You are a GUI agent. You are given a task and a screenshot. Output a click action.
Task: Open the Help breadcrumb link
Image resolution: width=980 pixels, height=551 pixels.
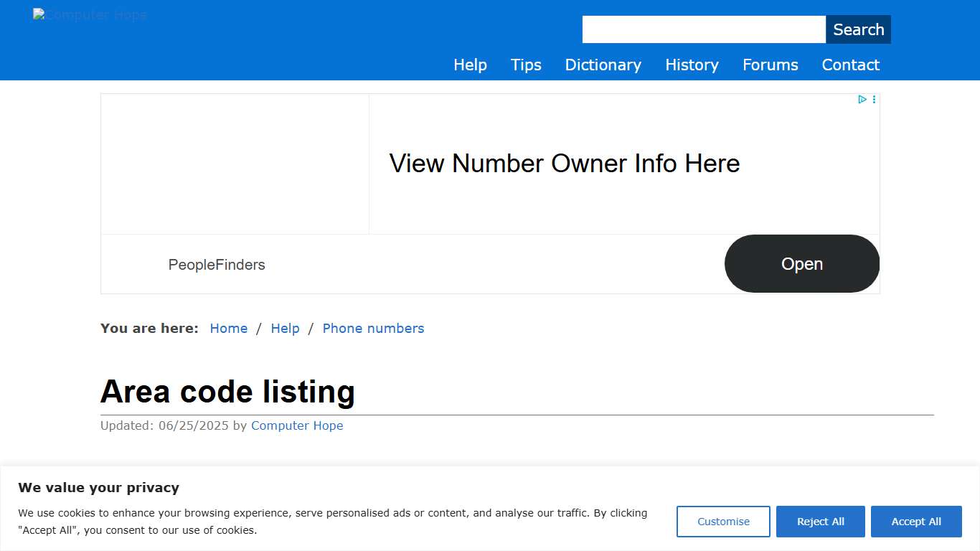click(x=285, y=328)
